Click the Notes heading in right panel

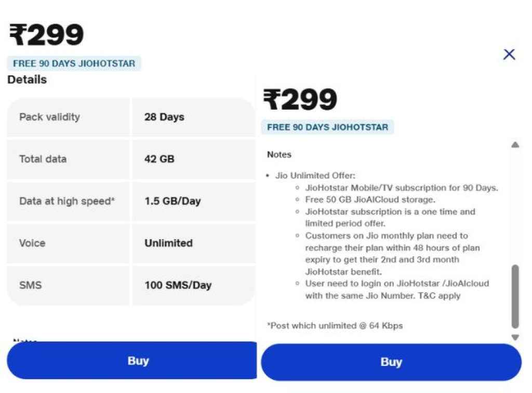pyautogui.click(x=279, y=154)
